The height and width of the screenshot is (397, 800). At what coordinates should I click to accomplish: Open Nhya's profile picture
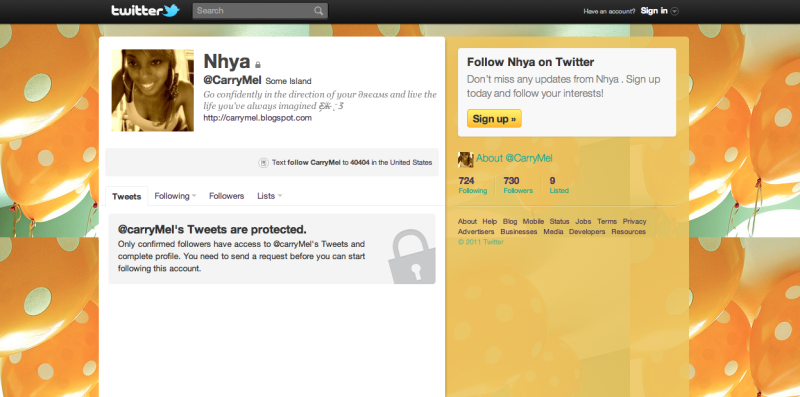153,90
